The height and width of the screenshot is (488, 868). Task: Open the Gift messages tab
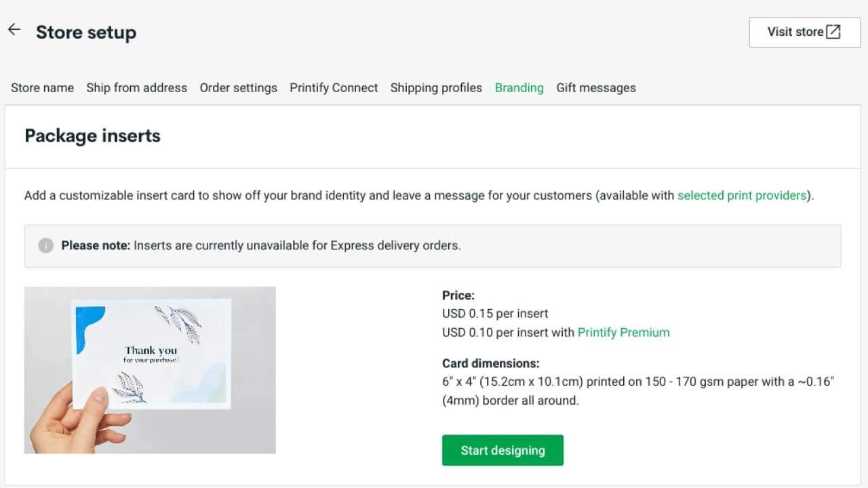[x=596, y=87]
